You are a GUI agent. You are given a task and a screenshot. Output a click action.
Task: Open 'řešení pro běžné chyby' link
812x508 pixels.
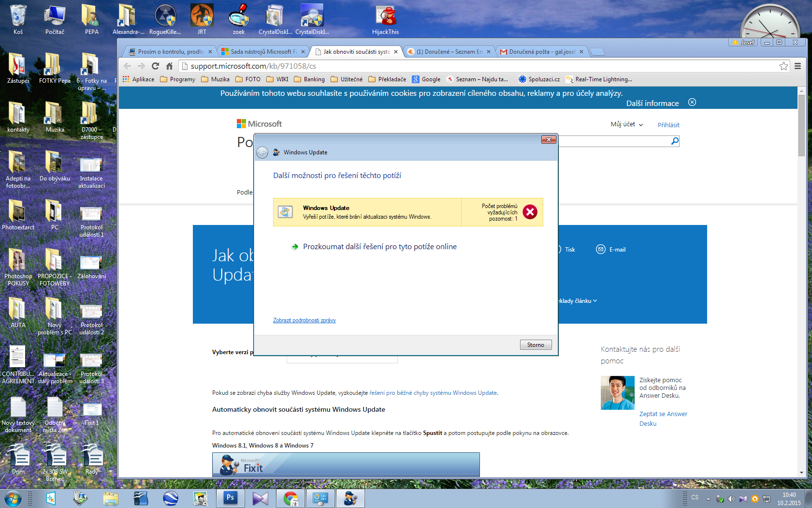click(433, 393)
